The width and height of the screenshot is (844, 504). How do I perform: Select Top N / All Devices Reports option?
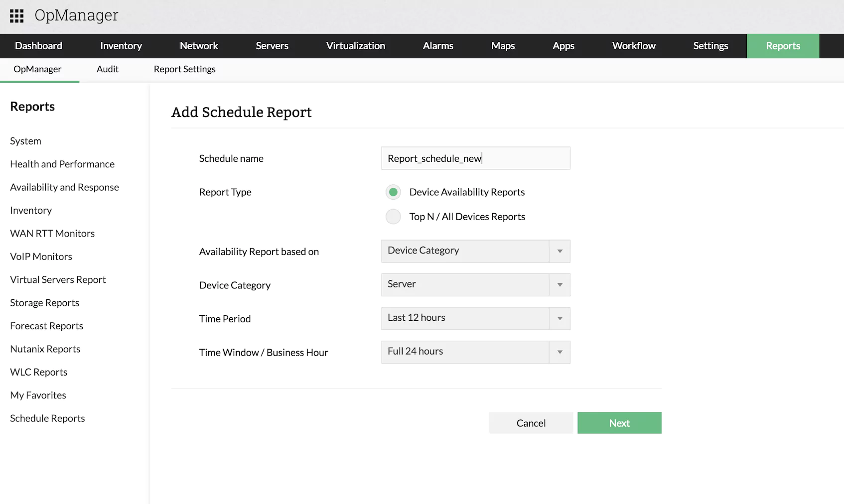[x=393, y=217]
